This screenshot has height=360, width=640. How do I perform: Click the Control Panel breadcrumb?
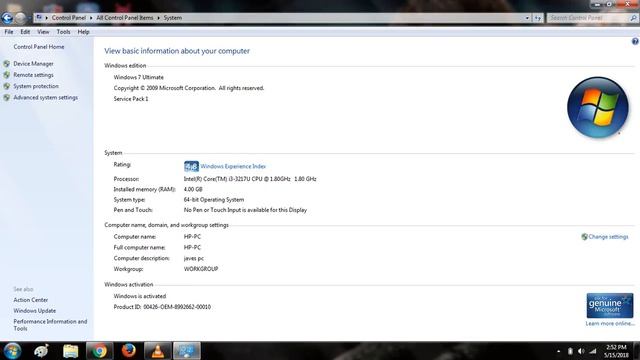click(x=69, y=18)
